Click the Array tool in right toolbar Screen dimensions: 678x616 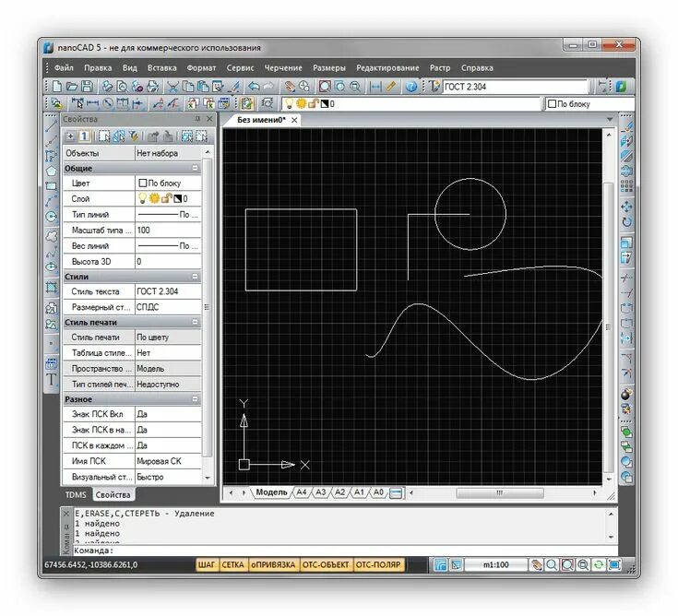(626, 186)
